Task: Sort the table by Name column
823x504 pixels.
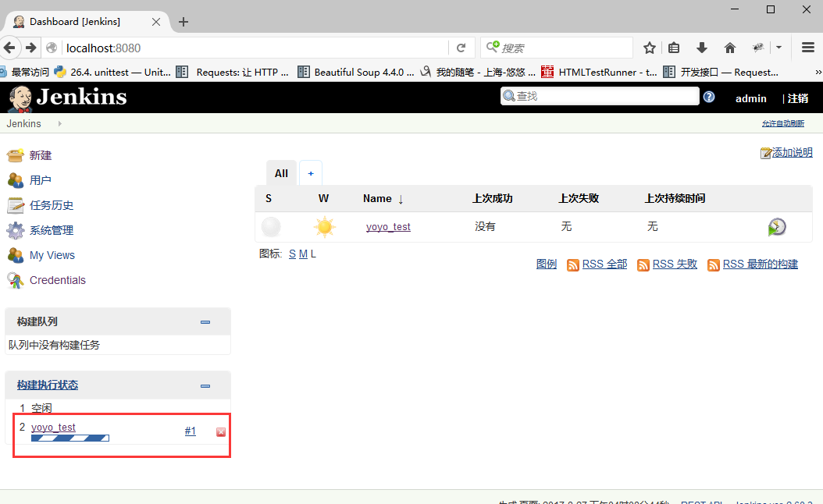Action: pyautogui.click(x=383, y=199)
